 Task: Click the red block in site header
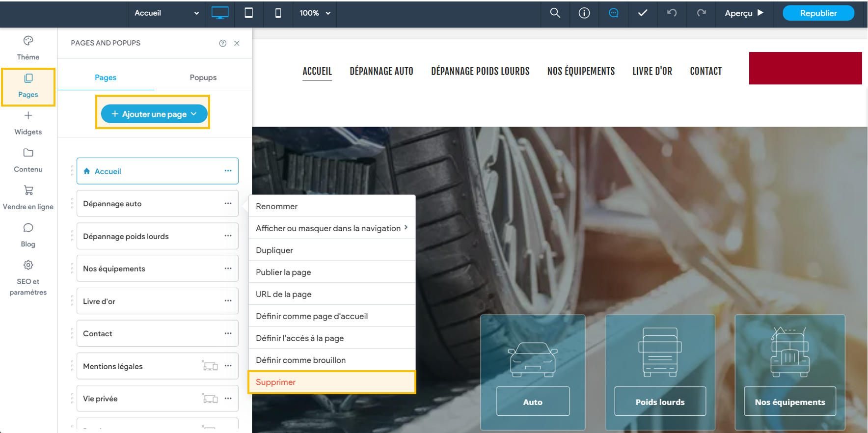805,68
